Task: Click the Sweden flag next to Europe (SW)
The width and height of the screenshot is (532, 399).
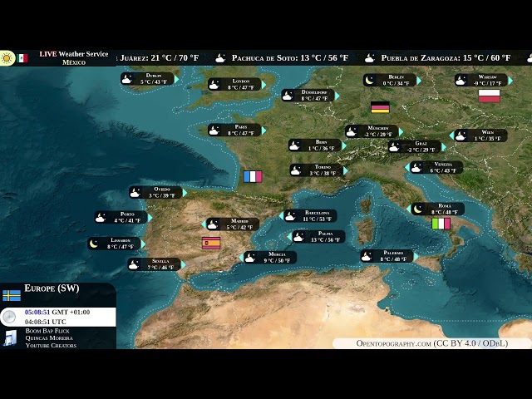Action: point(12,296)
